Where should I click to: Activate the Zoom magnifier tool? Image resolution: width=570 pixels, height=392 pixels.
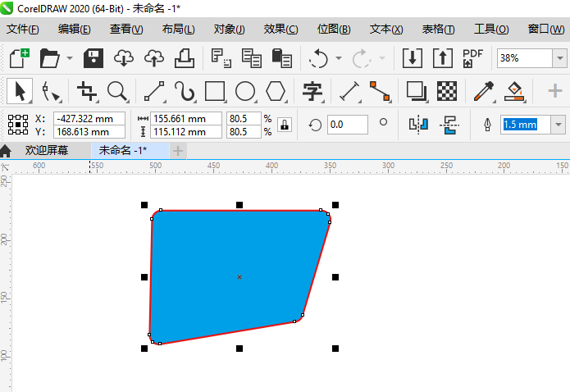pyautogui.click(x=116, y=91)
